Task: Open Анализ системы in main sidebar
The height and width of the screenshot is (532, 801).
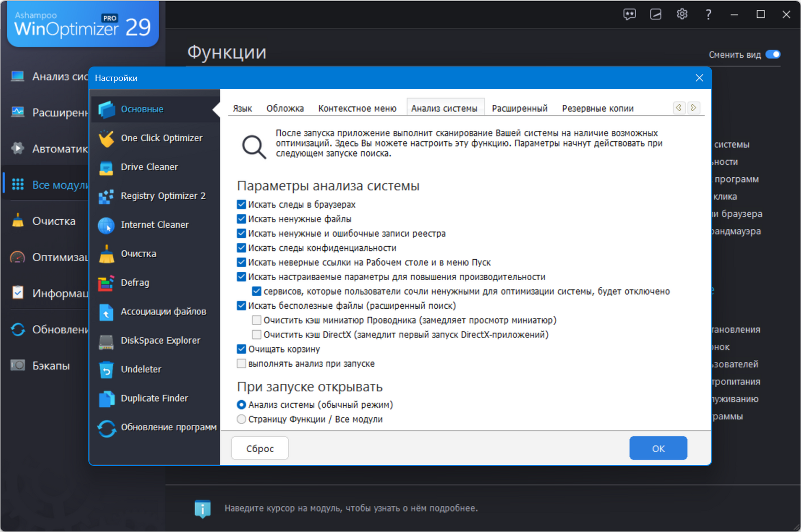Action: click(50, 77)
